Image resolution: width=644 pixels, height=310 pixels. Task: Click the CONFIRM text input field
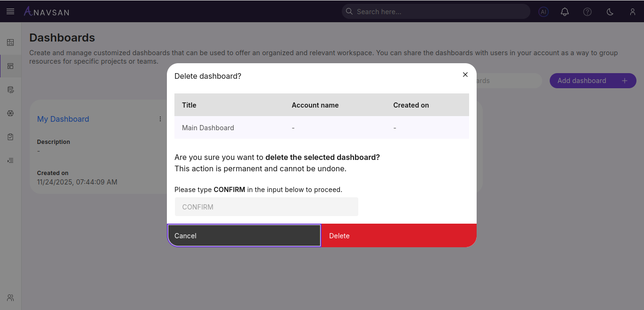[x=266, y=207]
